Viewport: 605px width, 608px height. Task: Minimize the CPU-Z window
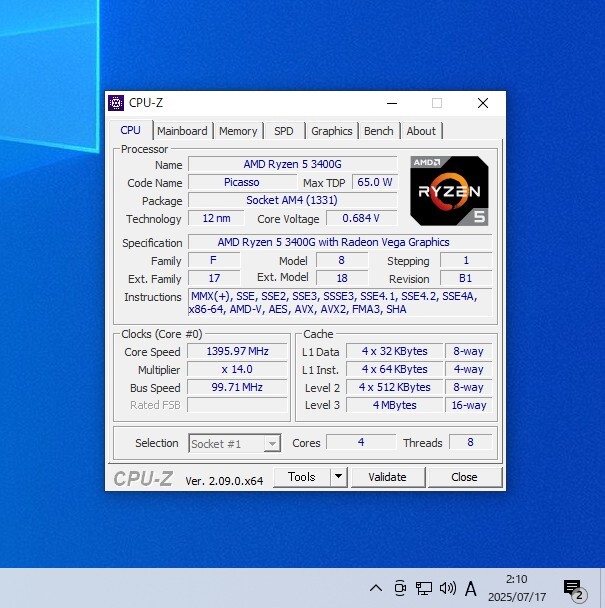[392, 103]
